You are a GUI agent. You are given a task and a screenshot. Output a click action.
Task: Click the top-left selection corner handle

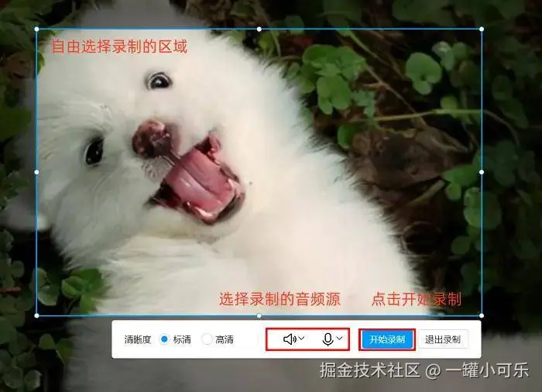tap(36, 29)
